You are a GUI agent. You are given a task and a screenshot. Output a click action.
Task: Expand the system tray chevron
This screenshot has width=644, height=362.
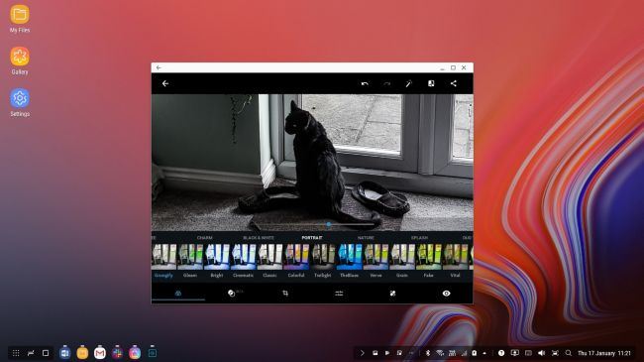(363, 353)
